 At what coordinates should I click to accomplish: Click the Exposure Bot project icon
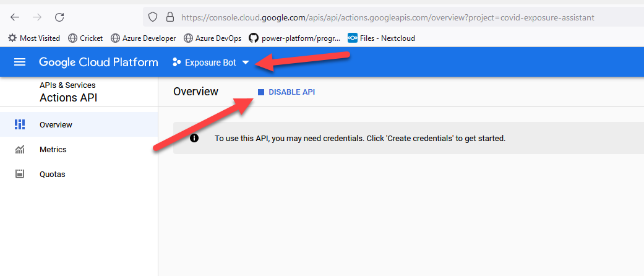click(177, 63)
